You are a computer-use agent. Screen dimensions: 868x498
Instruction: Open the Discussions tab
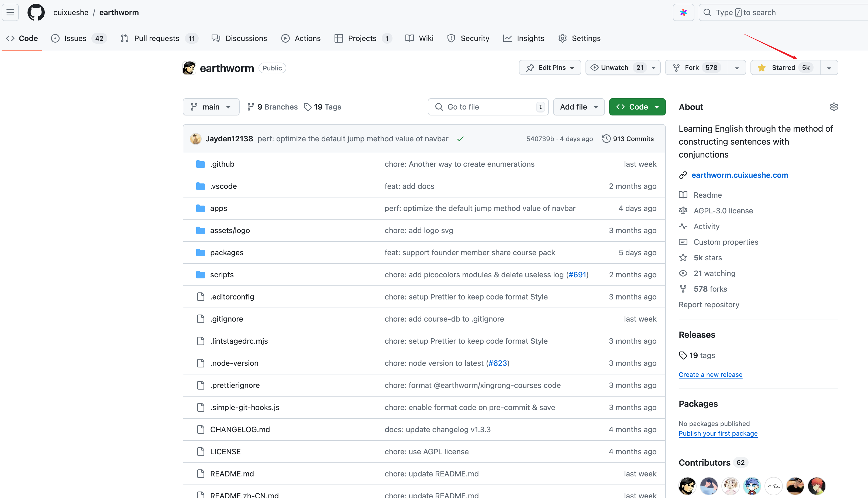(x=239, y=38)
